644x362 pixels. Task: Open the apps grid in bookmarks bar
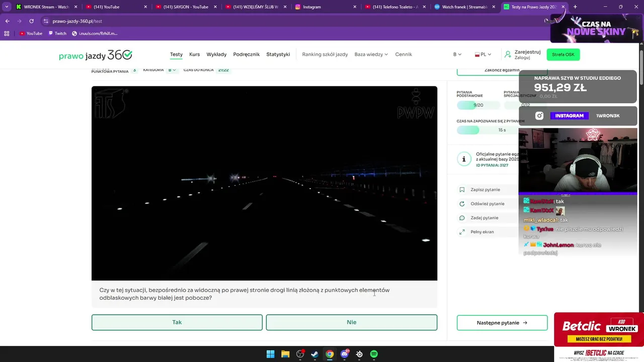click(7, 33)
